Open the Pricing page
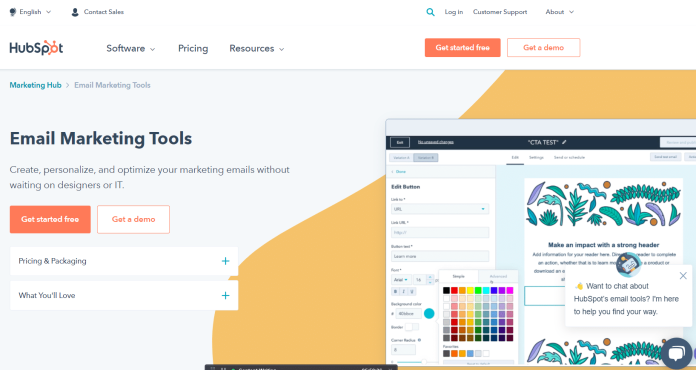The image size is (696, 370). [193, 48]
